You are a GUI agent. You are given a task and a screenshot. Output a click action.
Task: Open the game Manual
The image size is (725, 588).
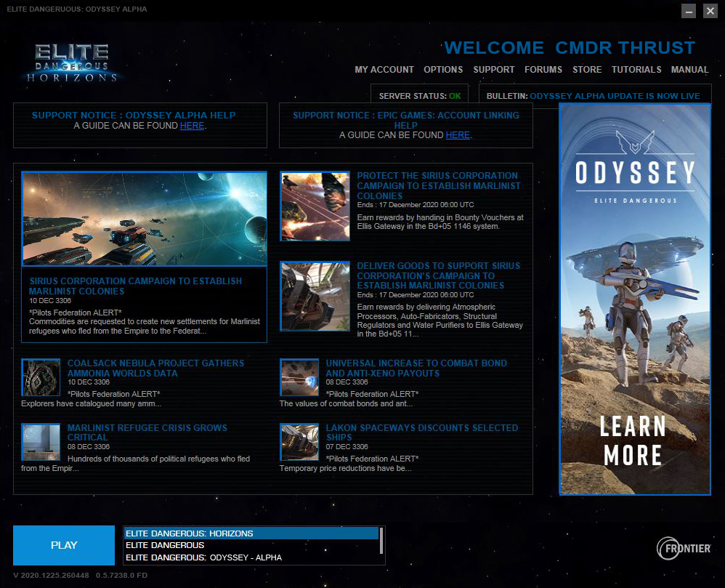point(689,69)
